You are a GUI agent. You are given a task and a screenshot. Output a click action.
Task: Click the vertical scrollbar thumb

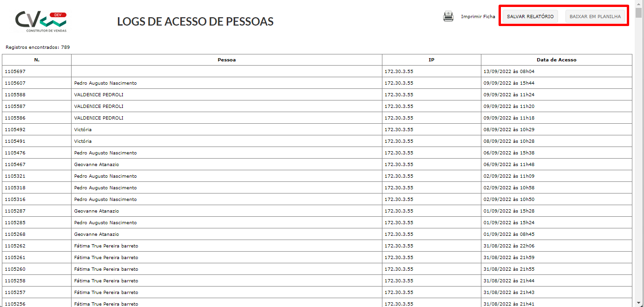(x=639, y=13)
